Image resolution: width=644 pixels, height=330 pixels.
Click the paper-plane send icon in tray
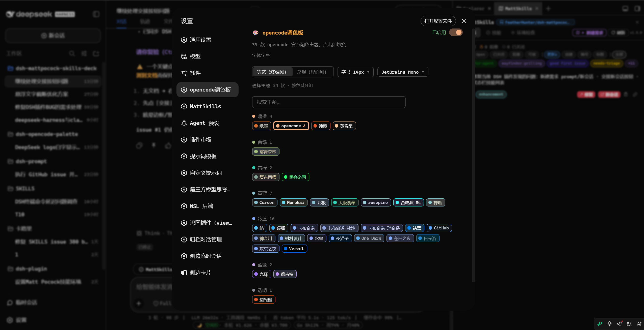(619, 324)
